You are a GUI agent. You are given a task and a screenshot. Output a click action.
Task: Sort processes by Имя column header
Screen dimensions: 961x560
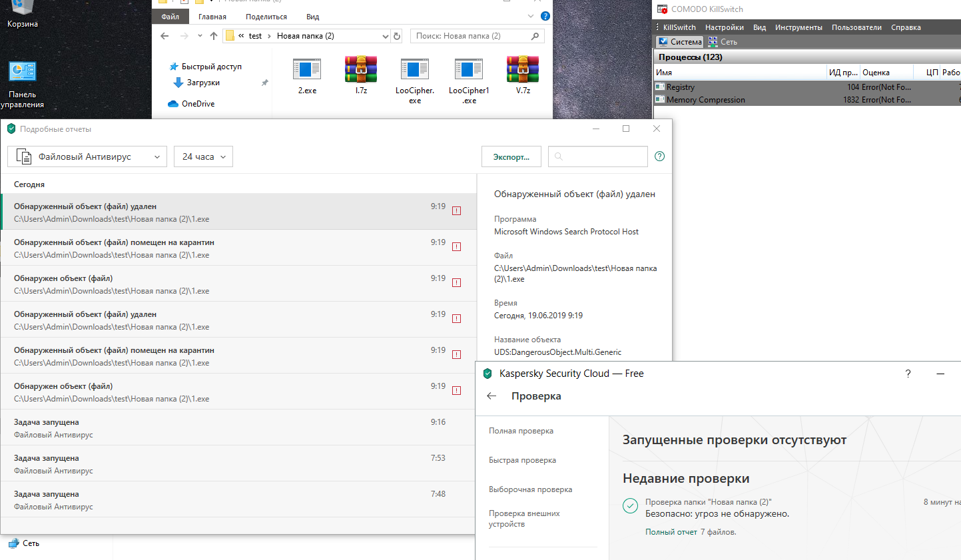(739, 72)
